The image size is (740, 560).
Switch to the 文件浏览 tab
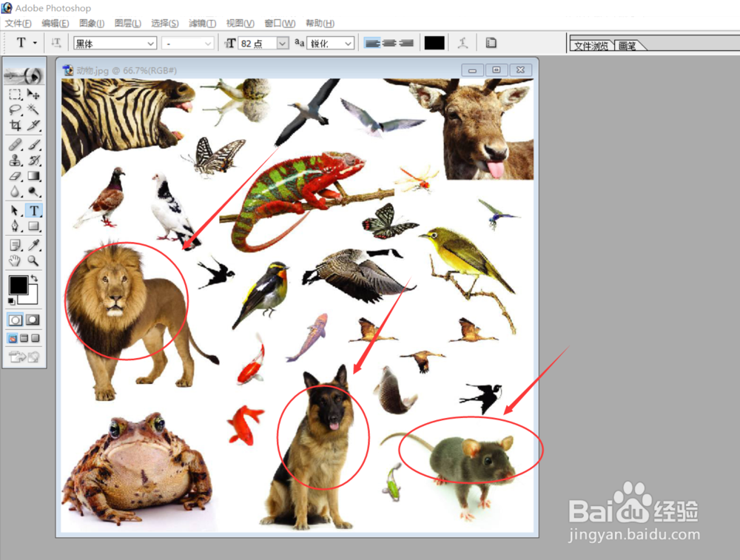591,45
